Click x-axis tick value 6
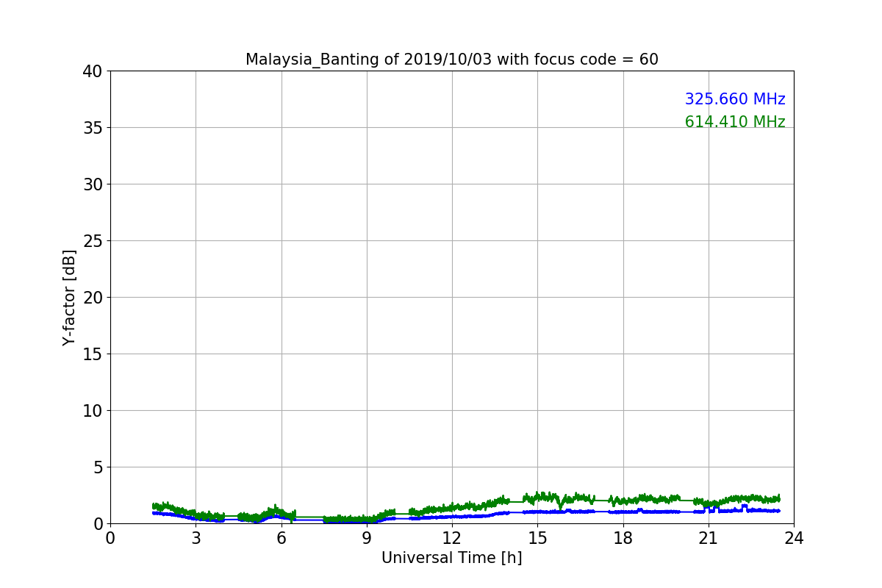 pyautogui.click(x=281, y=538)
